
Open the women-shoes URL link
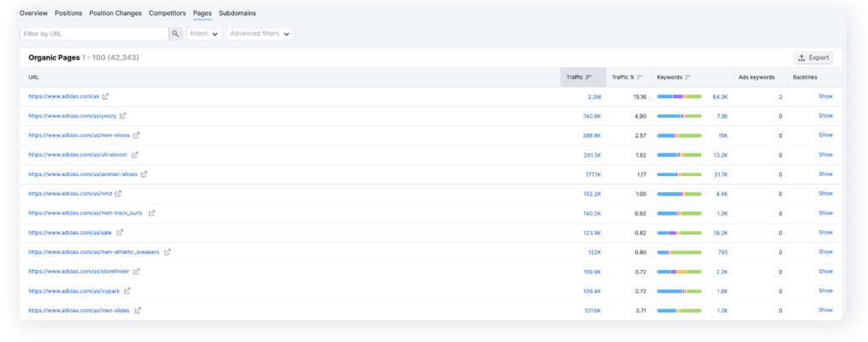(83, 174)
